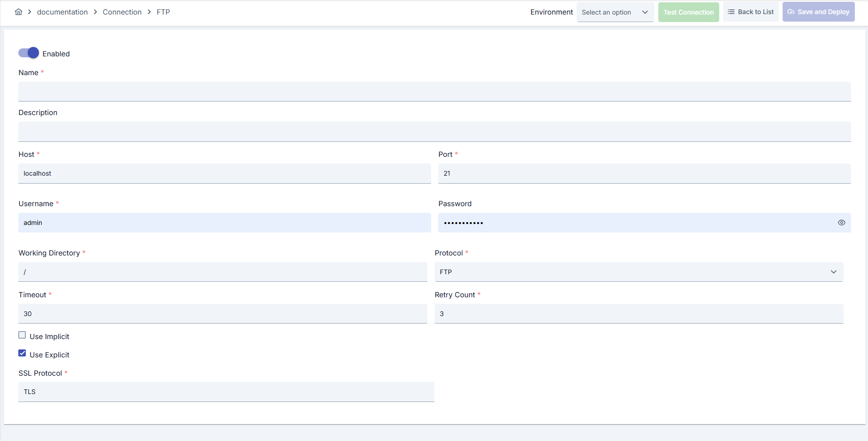Check the Use Implicit checkbox
This screenshot has height=441, width=868.
(x=22, y=335)
